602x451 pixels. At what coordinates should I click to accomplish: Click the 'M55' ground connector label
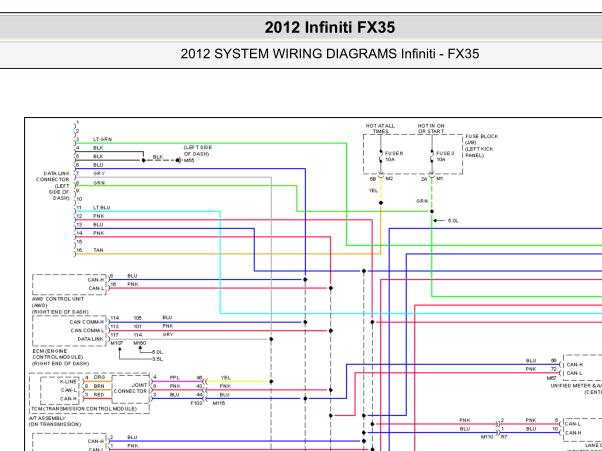click(x=189, y=160)
